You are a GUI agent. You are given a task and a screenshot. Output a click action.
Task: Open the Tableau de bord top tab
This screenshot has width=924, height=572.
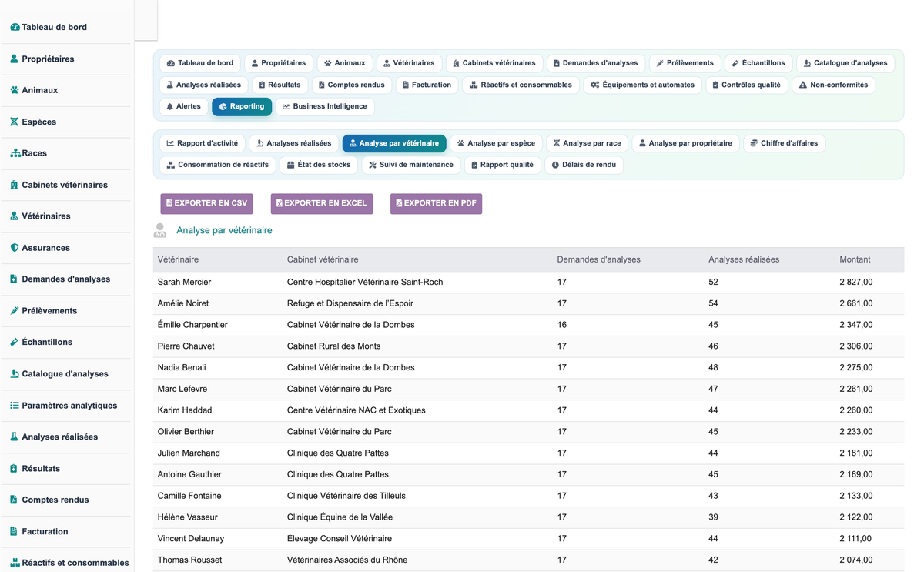[x=200, y=63]
